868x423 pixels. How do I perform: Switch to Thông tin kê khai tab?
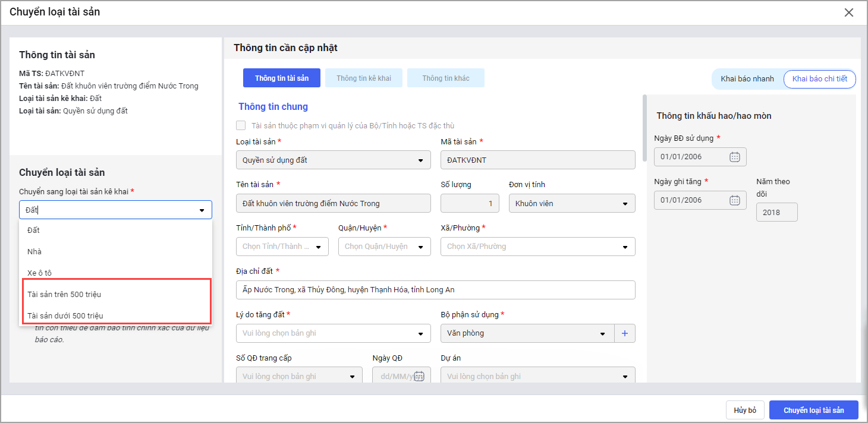pyautogui.click(x=363, y=78)
